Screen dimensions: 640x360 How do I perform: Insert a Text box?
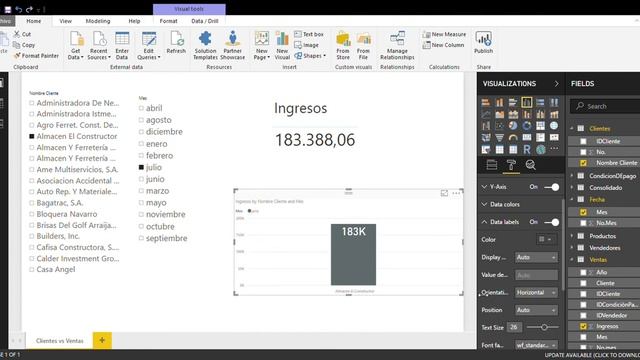coord(309,34)
